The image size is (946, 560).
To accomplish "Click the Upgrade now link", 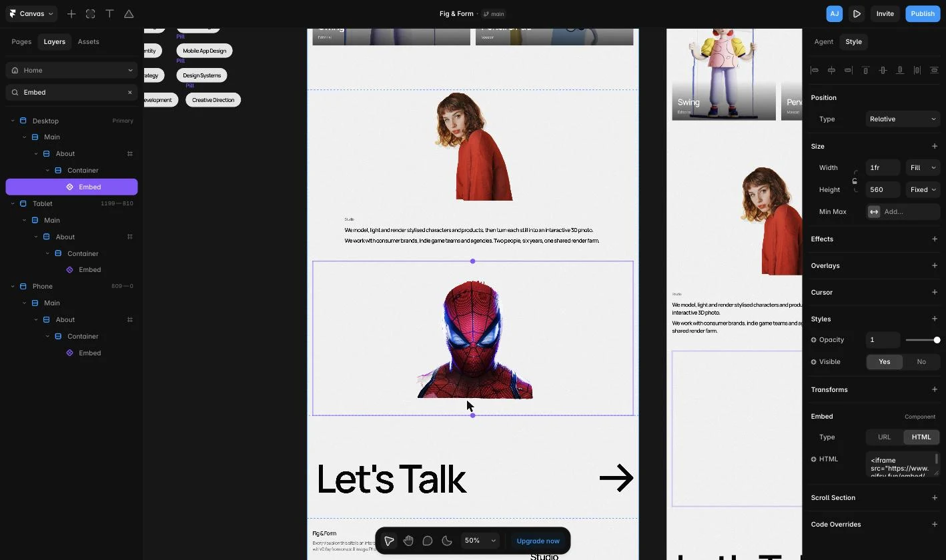I will click(x=538, y=541).
